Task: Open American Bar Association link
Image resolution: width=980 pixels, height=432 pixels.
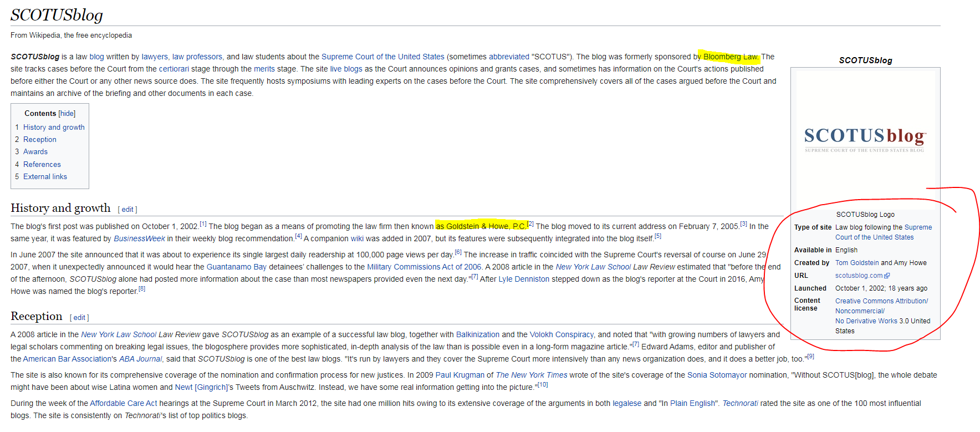Action: [67, 359]
